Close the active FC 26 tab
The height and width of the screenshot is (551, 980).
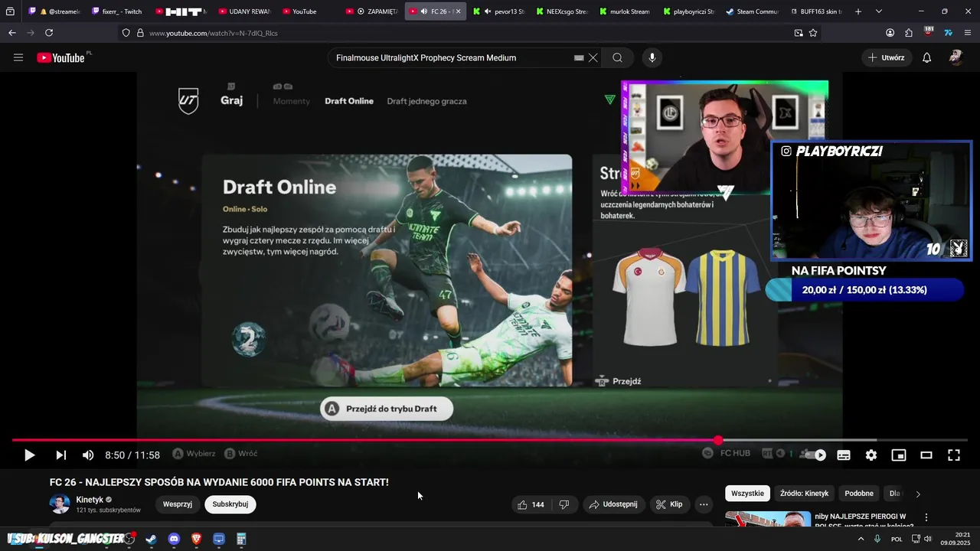(x=459, y=11)
